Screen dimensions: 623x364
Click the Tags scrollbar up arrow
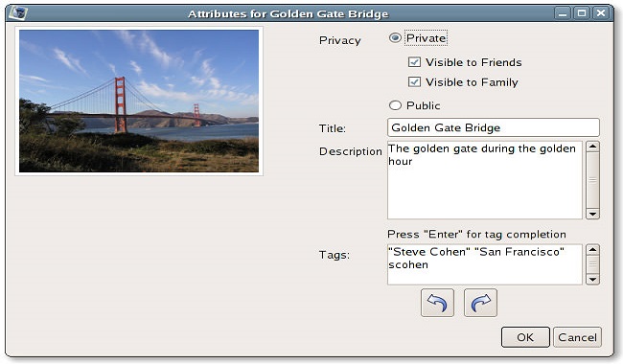[x=592, y=250]
